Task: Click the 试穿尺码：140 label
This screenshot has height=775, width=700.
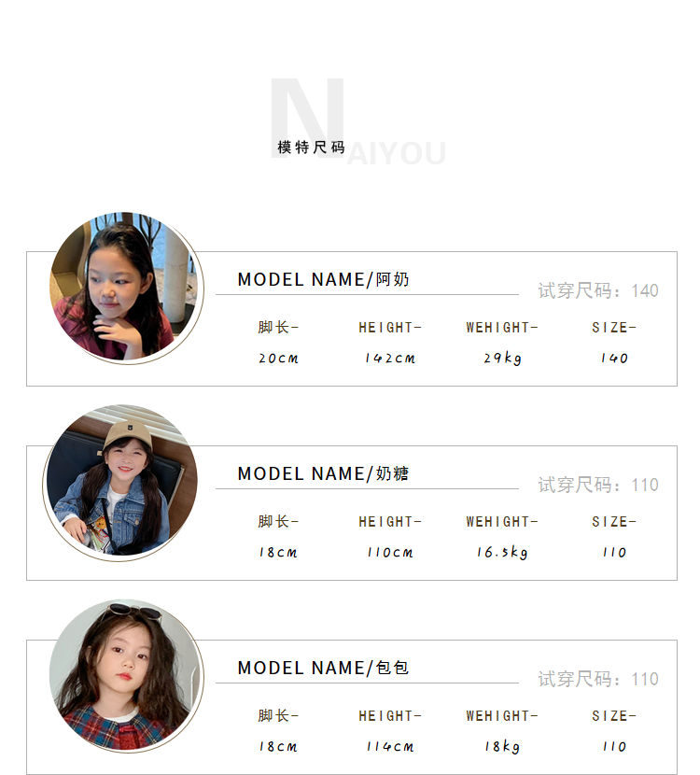Action: [597, 290]
